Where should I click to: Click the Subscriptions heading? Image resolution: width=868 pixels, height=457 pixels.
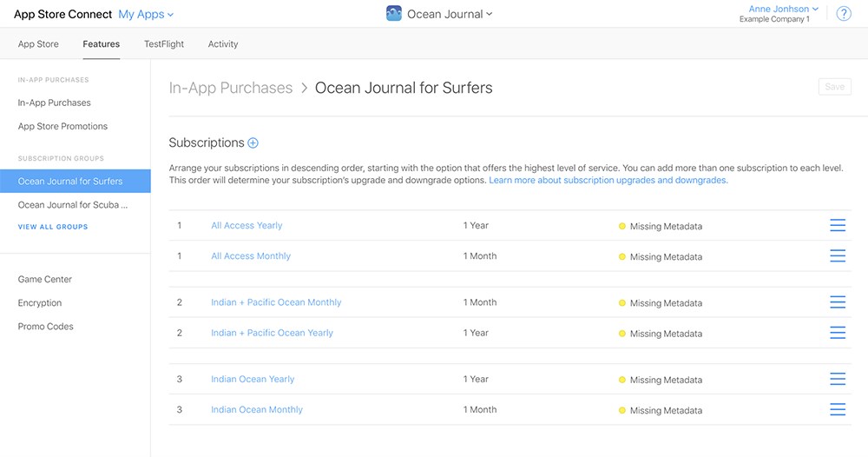[x=207, y=142]
